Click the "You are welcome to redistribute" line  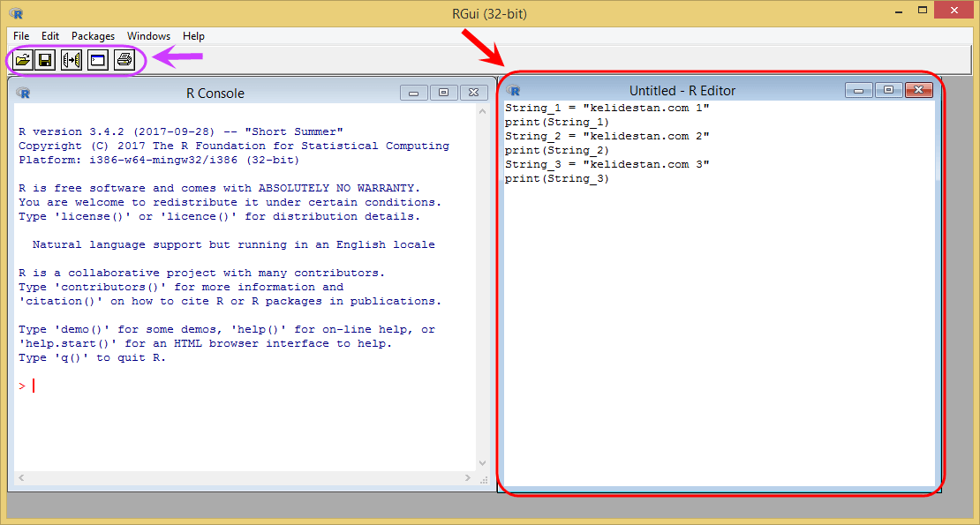[x=230, y=202]
